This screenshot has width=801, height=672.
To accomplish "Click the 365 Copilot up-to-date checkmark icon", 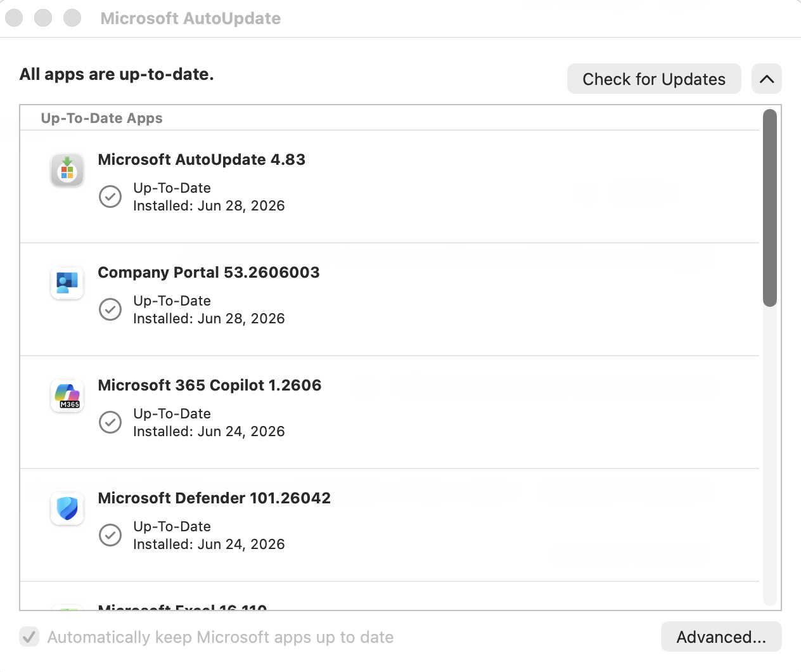I will point(110,422).
